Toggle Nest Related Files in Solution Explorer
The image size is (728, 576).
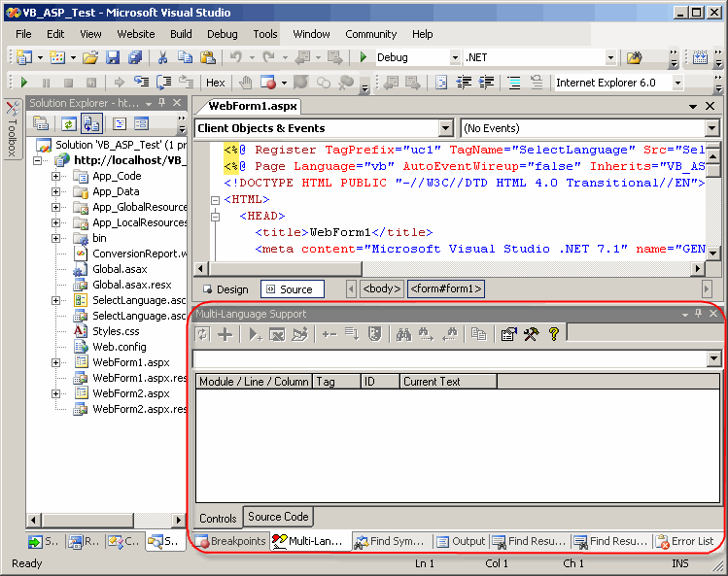pyautogui.click(x=91, y=123)
